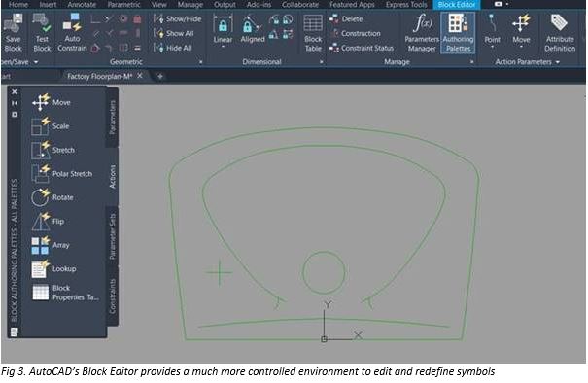The image size is (588, 383).
Task: Choose the Aligned dimensional constraint
Action: (253, 28)
